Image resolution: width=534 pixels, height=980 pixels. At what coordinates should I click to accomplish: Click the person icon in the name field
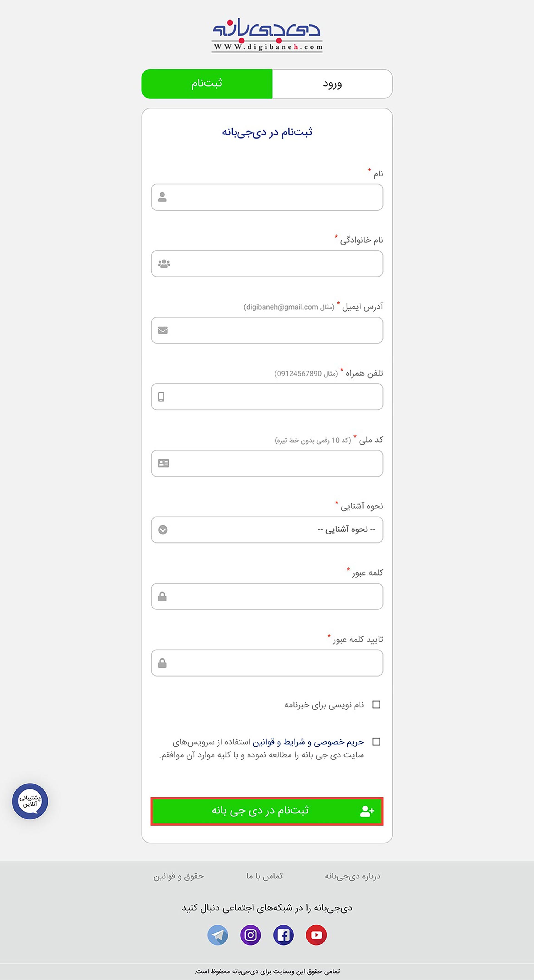coord(163,197)
